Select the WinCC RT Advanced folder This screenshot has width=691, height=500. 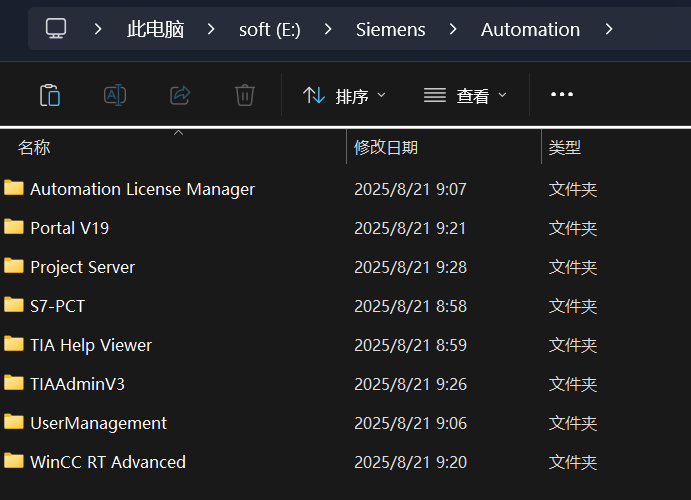tap(107, 462)
